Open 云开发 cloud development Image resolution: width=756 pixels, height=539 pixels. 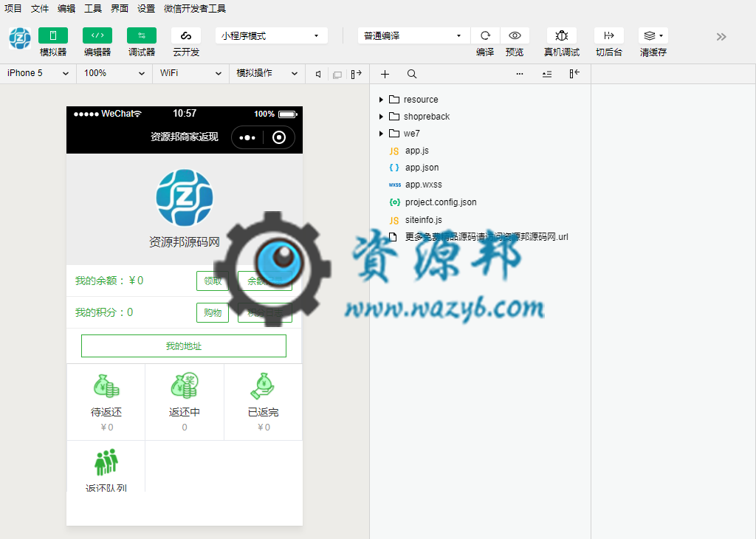point(186,35)
